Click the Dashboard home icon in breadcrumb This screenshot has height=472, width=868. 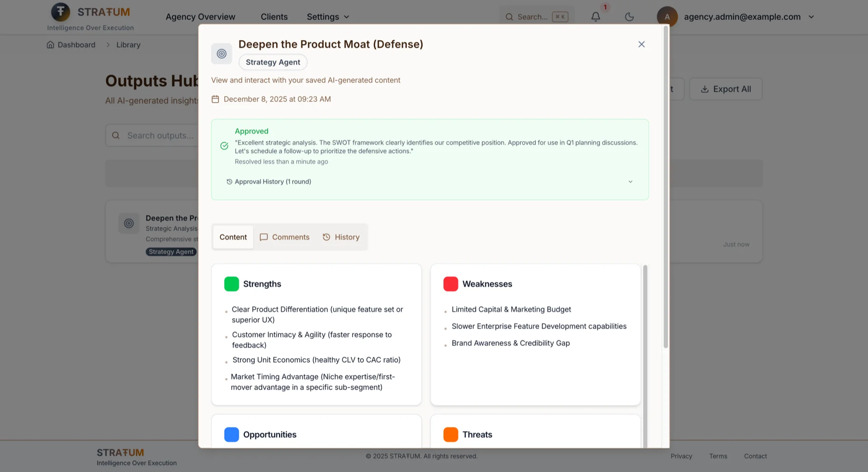click(51, 45)
